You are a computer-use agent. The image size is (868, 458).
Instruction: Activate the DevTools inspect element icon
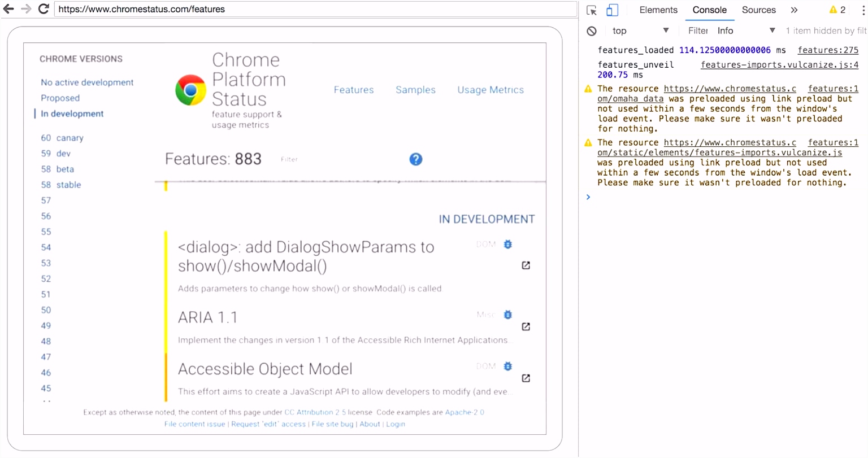(592, 10)
